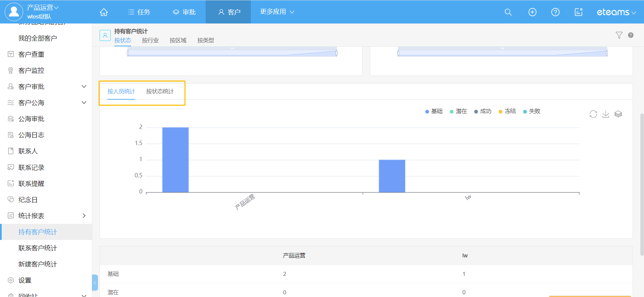644x297 pixels.
Task: Toggle the 潜在 legend series
Action: 458,111
